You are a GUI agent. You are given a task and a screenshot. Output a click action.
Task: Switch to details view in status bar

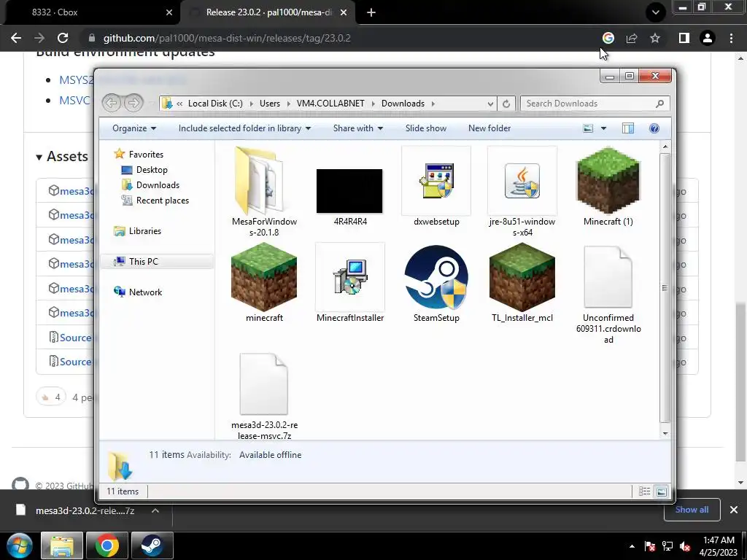click(x=644, y=491)
